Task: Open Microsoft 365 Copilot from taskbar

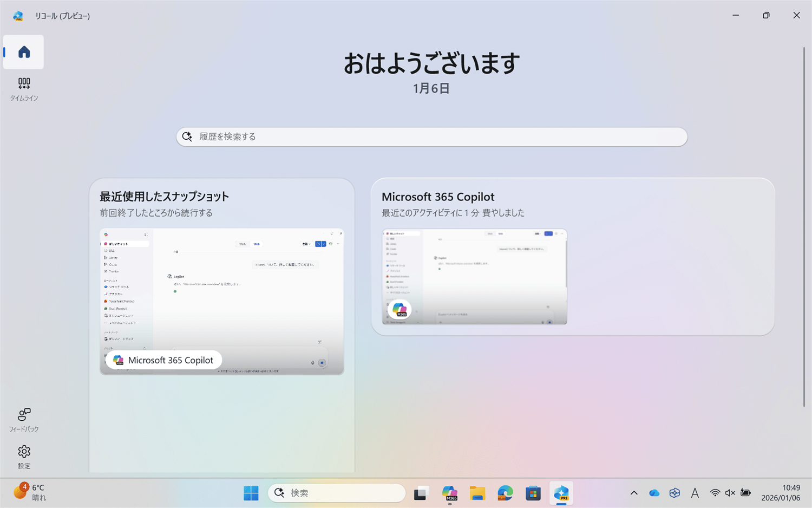Action: pos(449,493)
